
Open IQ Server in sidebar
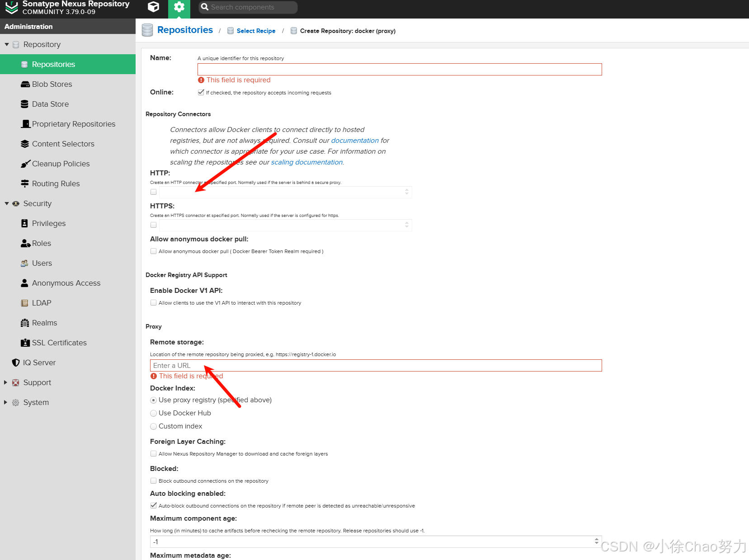[68, 362]
